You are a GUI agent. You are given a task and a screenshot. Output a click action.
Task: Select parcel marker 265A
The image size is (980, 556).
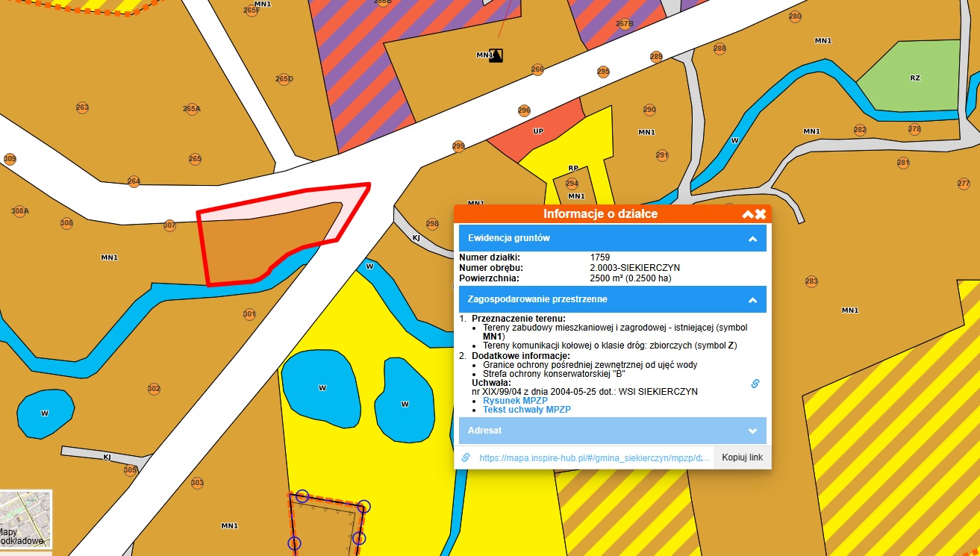[192, 108]
